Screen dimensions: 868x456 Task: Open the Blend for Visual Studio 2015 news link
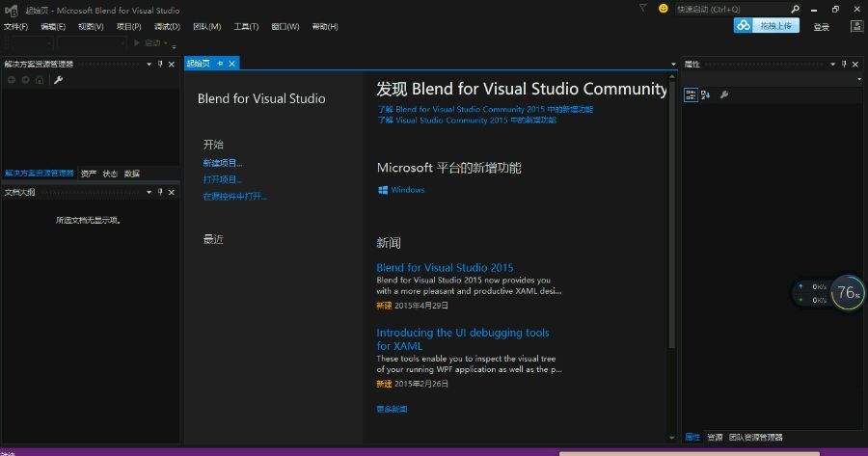(445, 267)
